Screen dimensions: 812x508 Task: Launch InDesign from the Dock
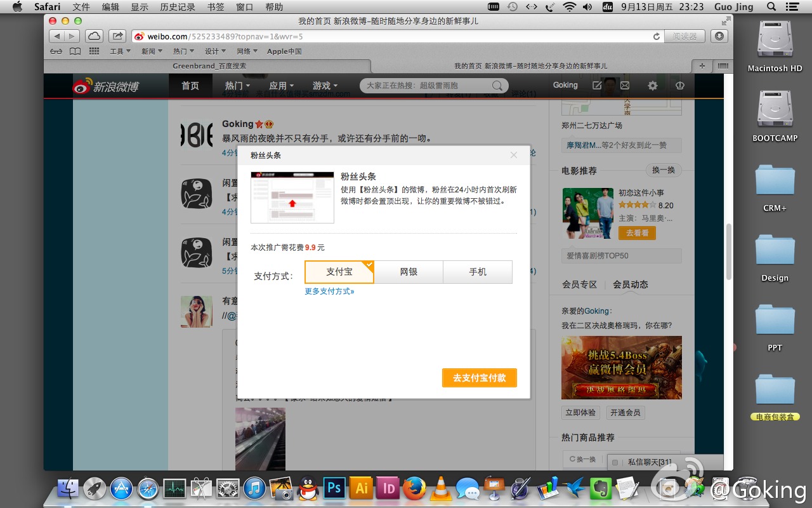coord(388,488)
